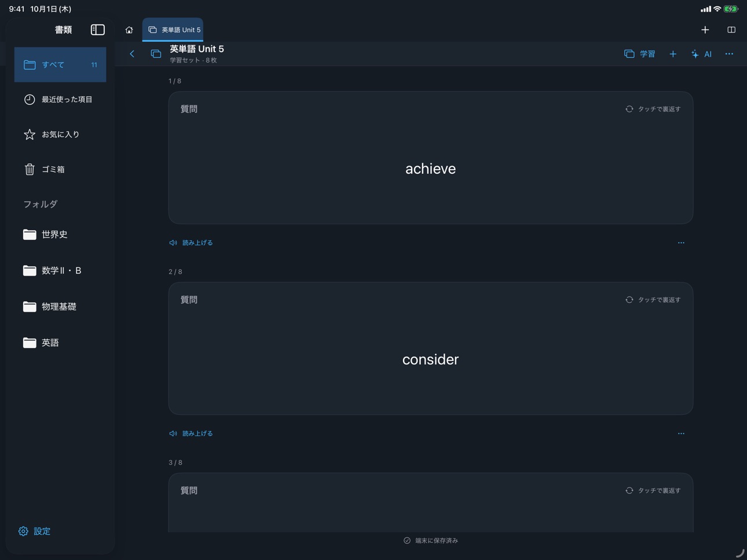The width and height of the screenshot is (747, 560).
Task: Select すべて in the sidebar
Action: pyautogui.click(x=60, y=65)
